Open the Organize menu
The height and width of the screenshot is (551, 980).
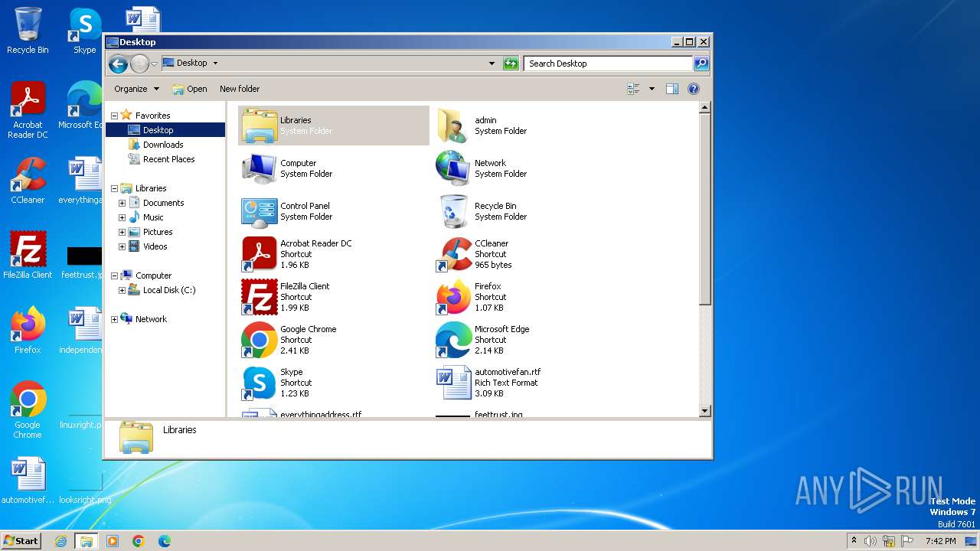tap(136, 89)
